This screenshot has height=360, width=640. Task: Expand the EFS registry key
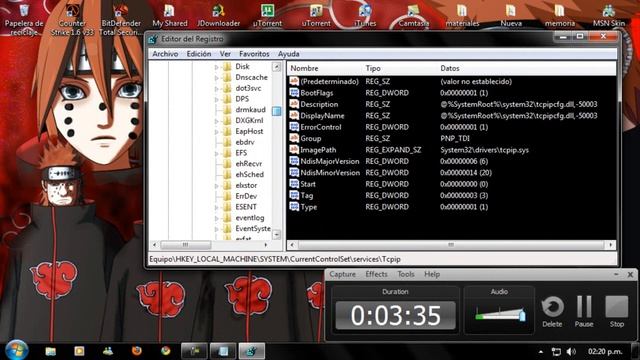[x=217, y=153]
